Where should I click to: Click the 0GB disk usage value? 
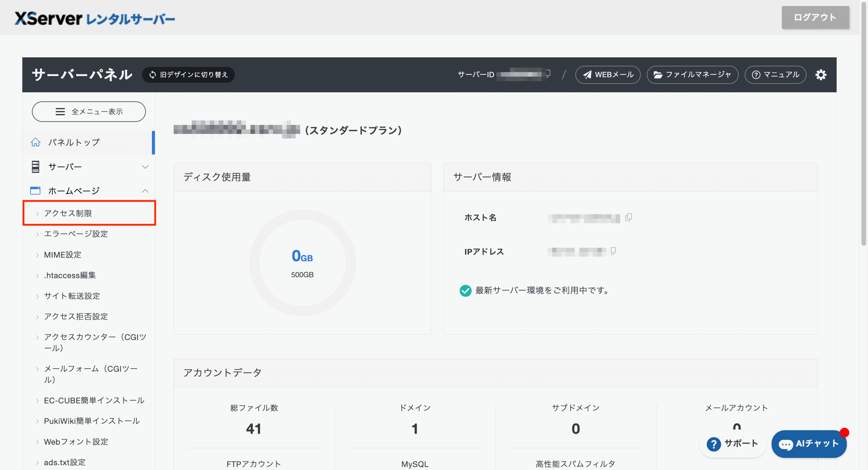pos(302,256)
